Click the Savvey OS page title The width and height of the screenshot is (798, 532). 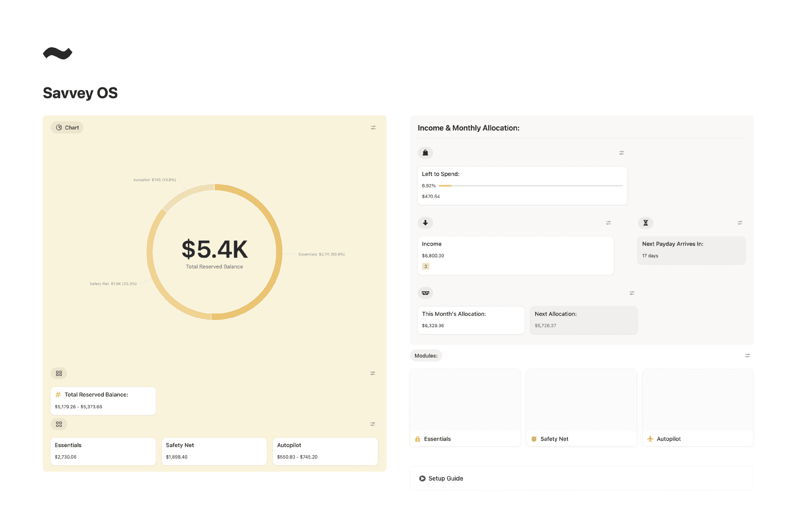pyautogui.click(x=80, y=93)
